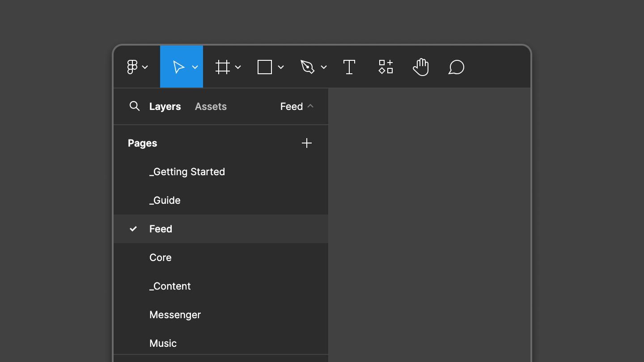Switch to the Assets tab
The image size is (644, 362).
[x=211, y=106]
